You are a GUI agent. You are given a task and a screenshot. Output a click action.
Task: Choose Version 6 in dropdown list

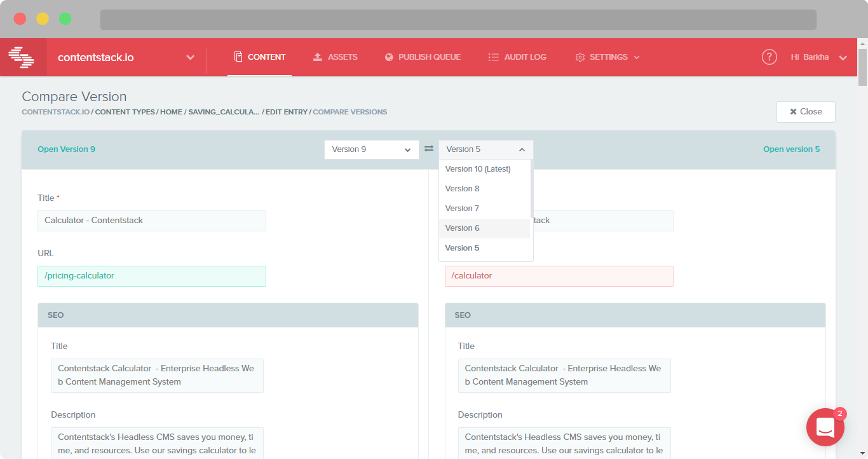click(x=484, y=228)
